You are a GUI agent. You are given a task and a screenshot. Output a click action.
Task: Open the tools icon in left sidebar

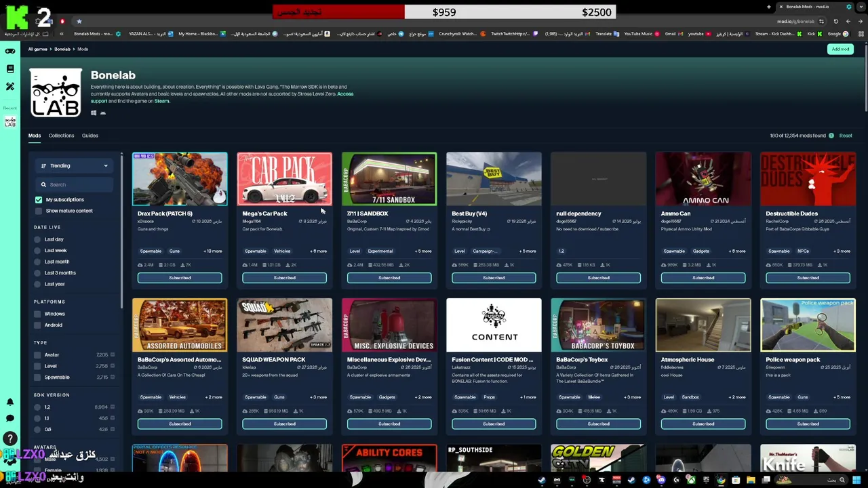coord(10,86)
